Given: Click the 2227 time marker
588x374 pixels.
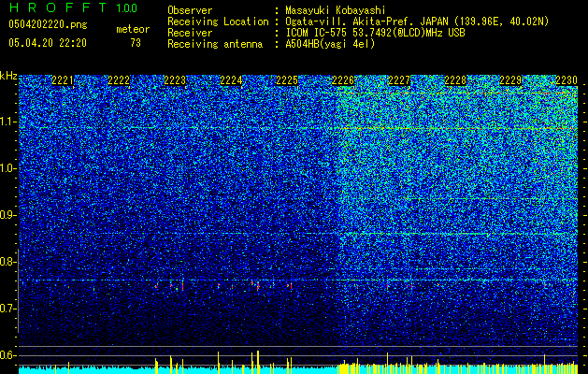Looking at the screenshot, I should [x=399, y=80].
